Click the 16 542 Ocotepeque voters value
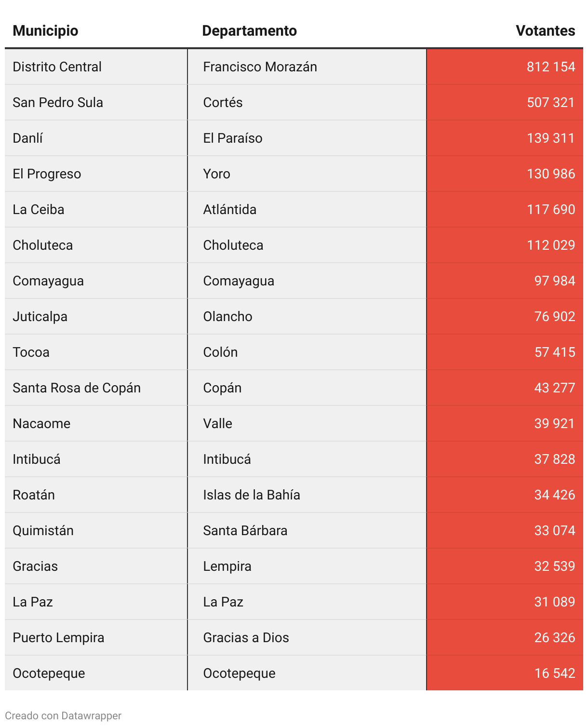This screenshot has height=727, width=588. click(x=554, y=673)
